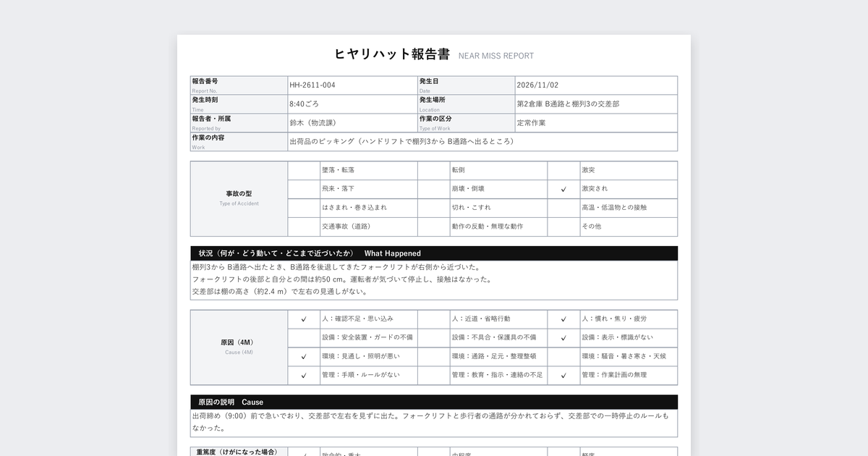The image size is (868, 456).
Task: Uncheck the box for 人：慣れ・焦り・疲労
Action: click(563, 319)
